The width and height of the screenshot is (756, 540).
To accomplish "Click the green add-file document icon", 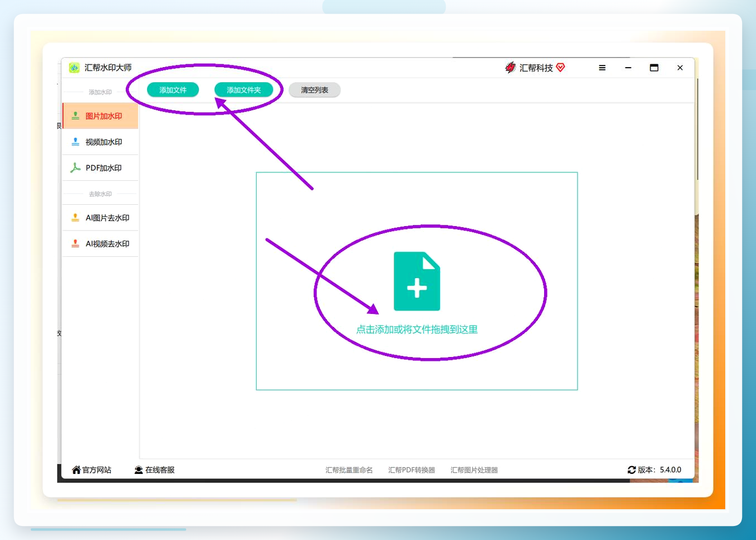I will click(417, 281).
